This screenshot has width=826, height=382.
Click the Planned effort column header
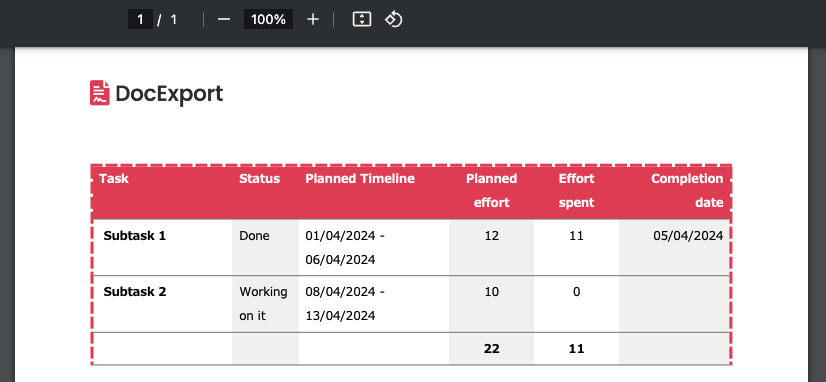(491, 190)
